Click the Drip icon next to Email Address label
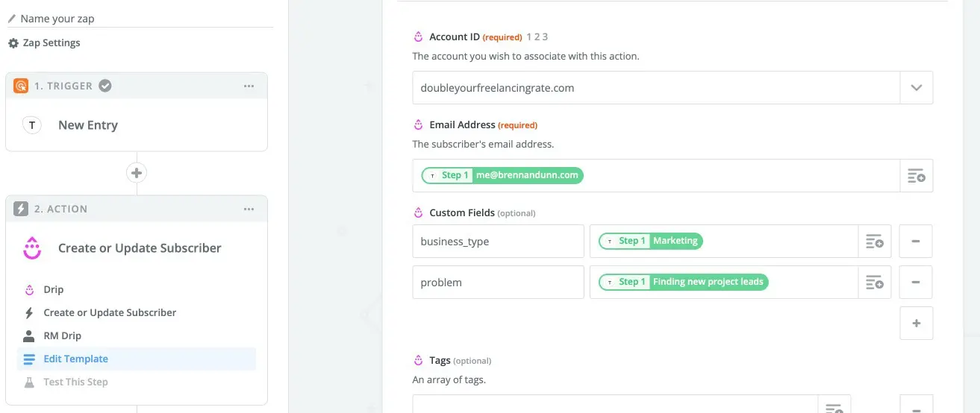 pyautogui.click(x=419, y=124)
